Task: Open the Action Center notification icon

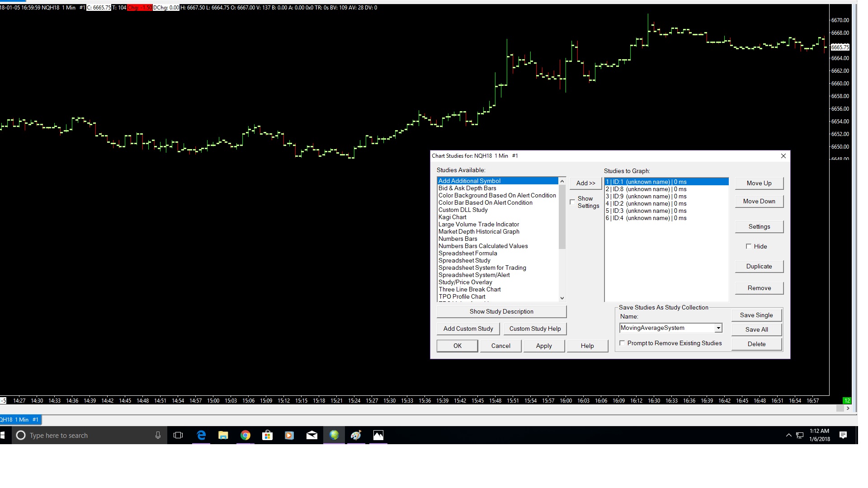Action: pos(843,435)
